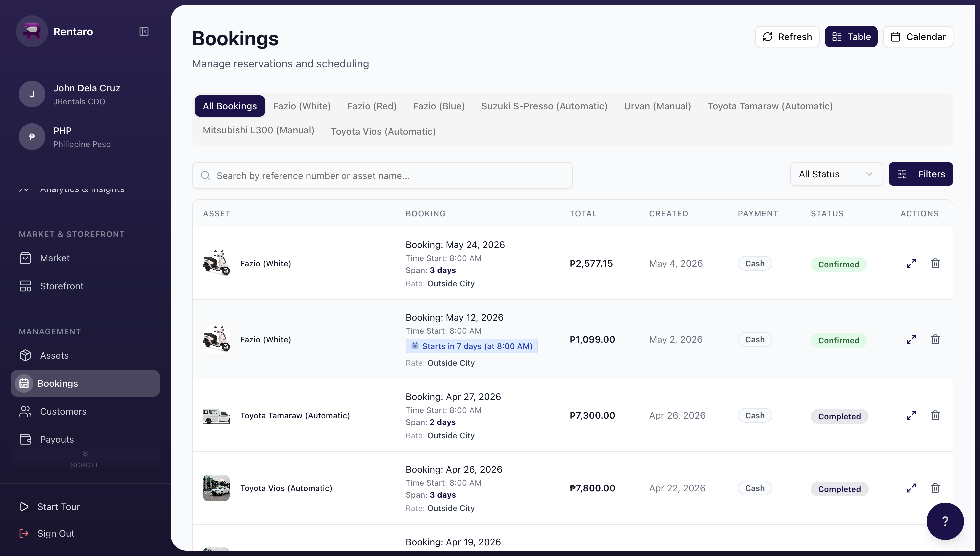Collapse the sidebar panel icon

point(144,31)
